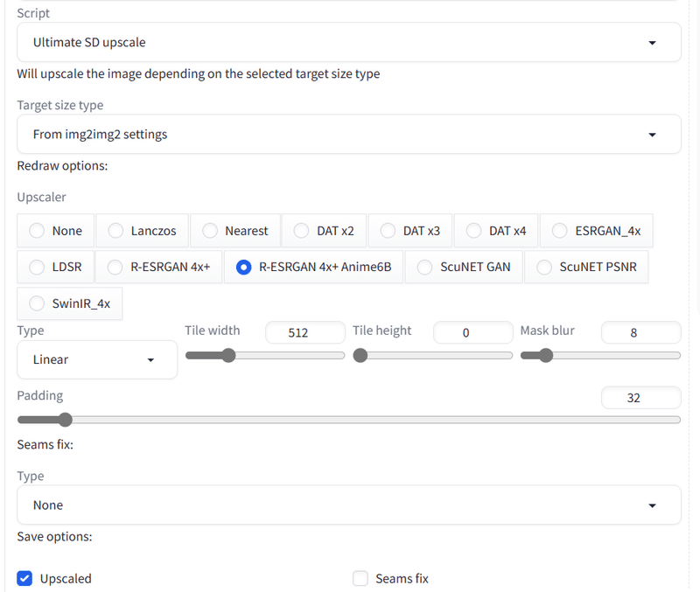Click the Tile width value field

[304, 332]
